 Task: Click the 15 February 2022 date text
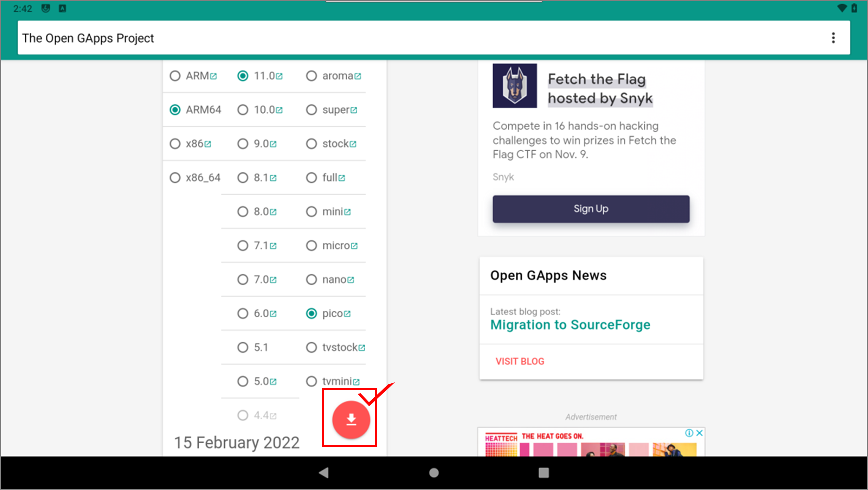tap(237, 443)
